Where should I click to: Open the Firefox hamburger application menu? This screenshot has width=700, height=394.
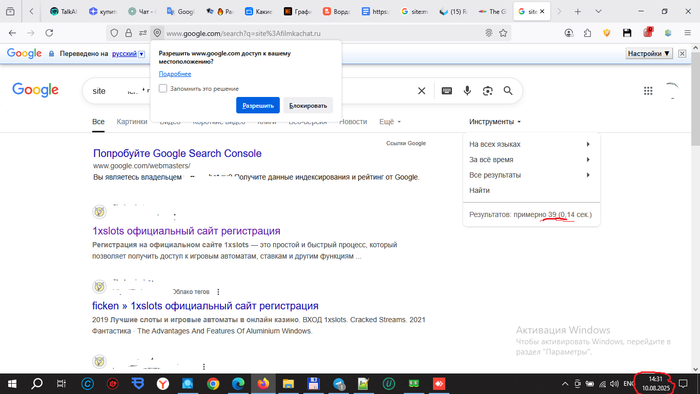pyautogui.click(x=688, y=33)
